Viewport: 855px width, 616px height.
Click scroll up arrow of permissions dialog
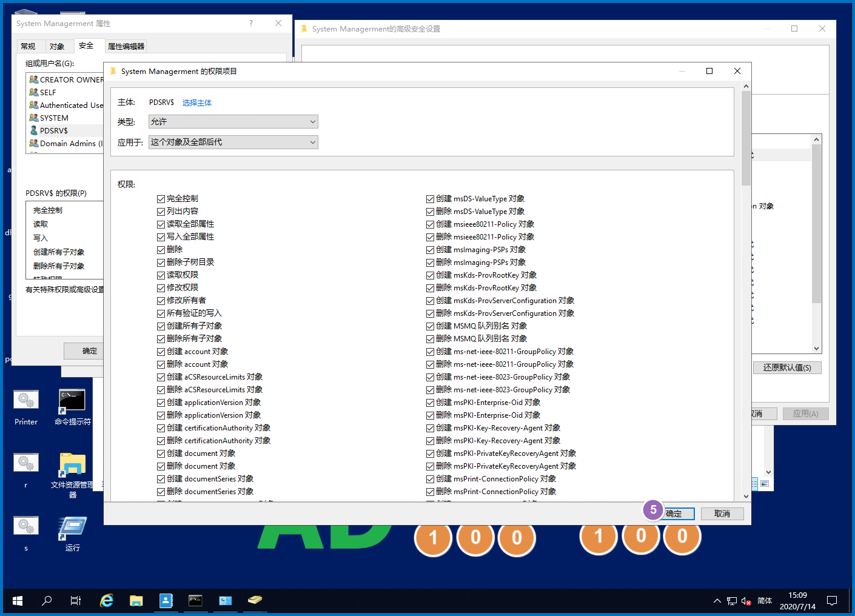point(746,86)
